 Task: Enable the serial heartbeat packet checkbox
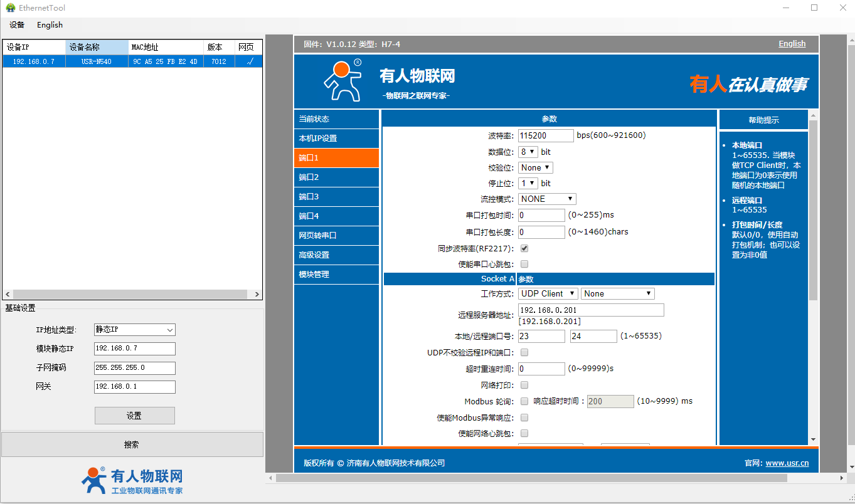[x=524, y=264]
